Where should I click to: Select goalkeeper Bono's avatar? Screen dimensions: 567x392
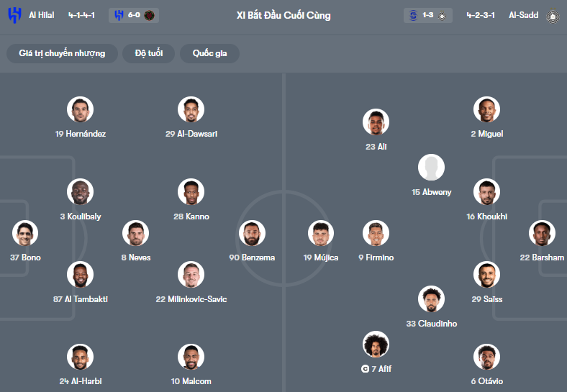point(25,233)
